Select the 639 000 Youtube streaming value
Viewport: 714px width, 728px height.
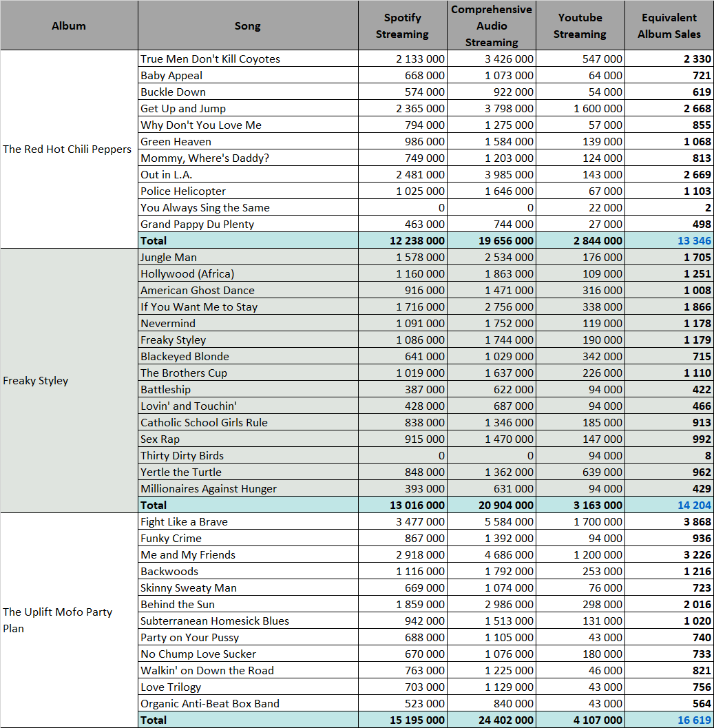[580, 472]
